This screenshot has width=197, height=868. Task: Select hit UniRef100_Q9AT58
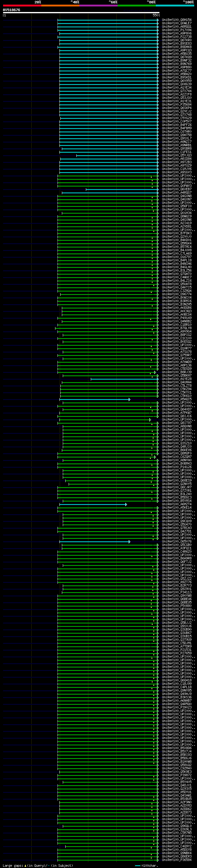[x=177, y=135]
